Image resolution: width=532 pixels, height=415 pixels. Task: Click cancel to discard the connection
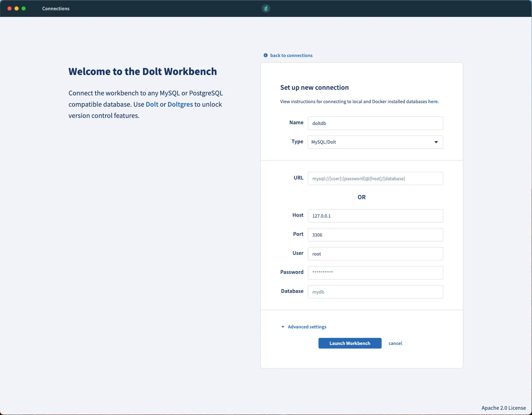click(x=395, y=343)
